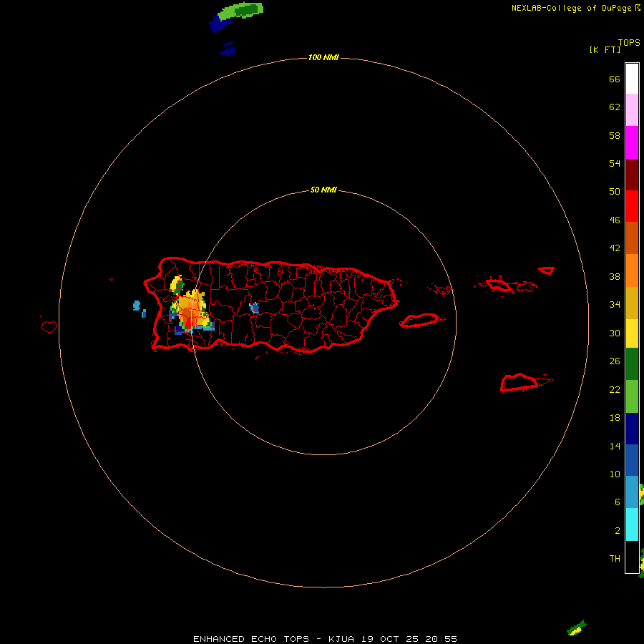Click the large red-orange storm cell over western Puerto Rico
Image resolution: width=644 pixels, height=644 pixels.
(x=190, y=312)
